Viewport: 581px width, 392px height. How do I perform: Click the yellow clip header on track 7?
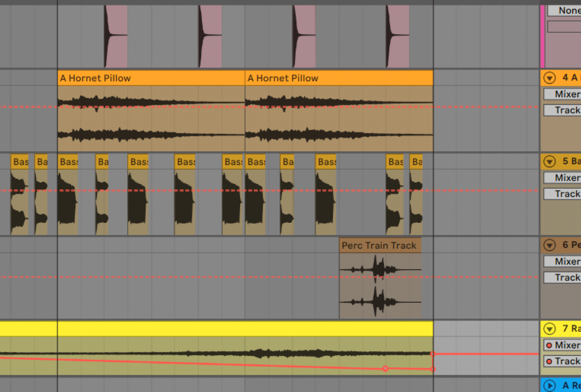(243, 329)
